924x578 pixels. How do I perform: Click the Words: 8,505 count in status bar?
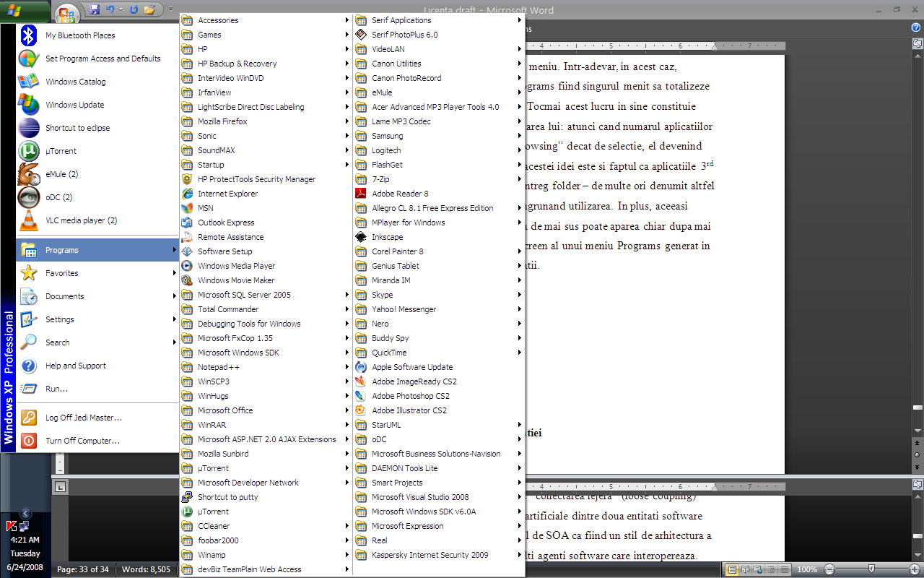pos(146,569)
